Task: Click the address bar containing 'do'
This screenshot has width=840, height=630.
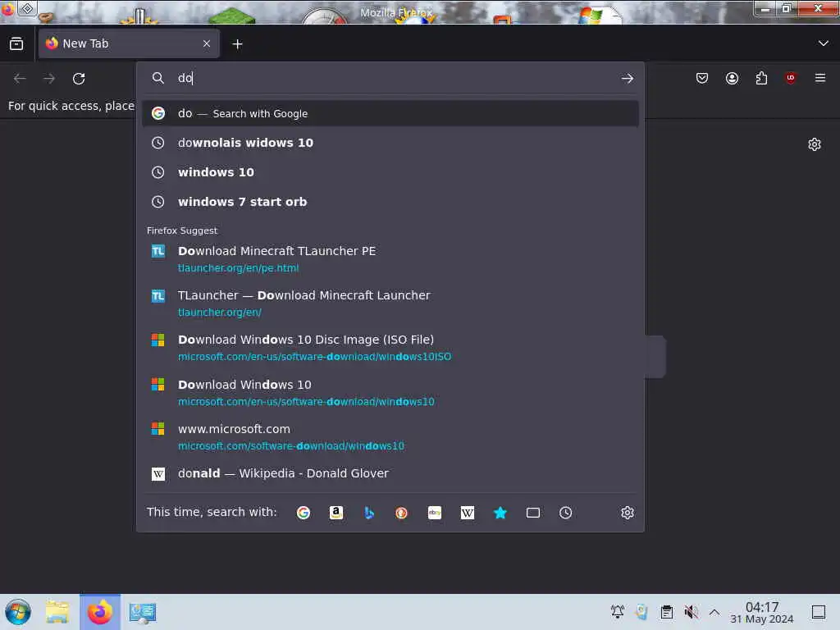Action: 390,78
